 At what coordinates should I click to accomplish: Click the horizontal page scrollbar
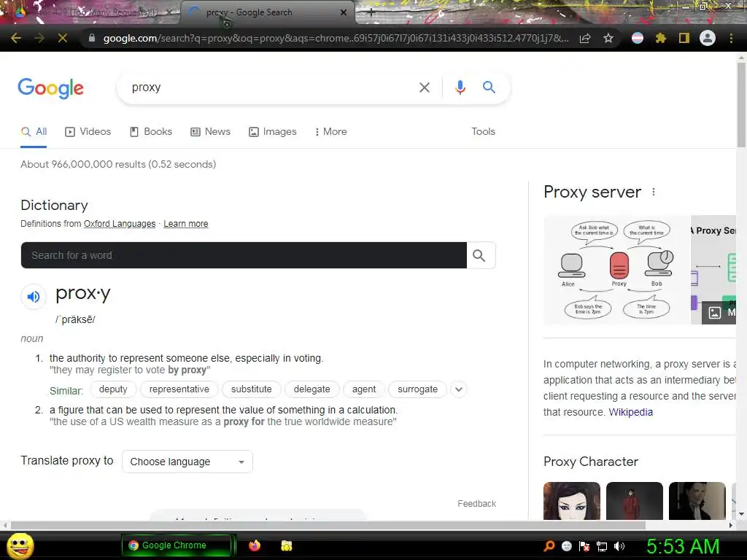[328, 525]
